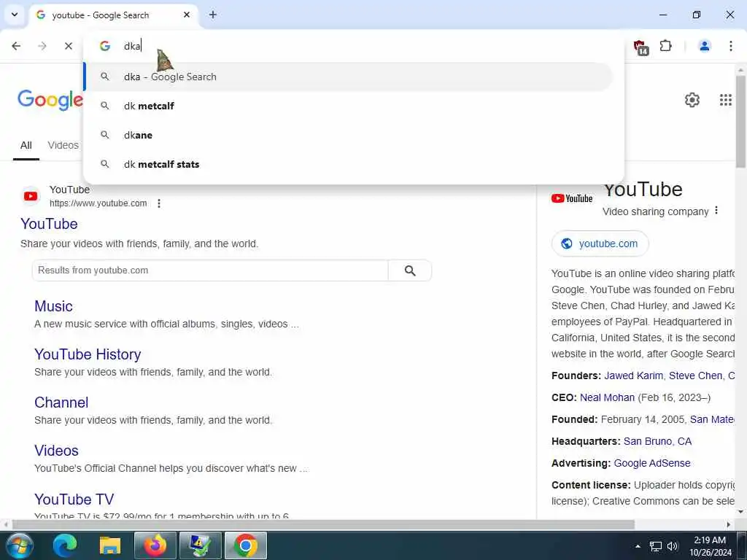Open the YouTube TV sitelink
Viewport: 747px width, 560px height.
74,499
